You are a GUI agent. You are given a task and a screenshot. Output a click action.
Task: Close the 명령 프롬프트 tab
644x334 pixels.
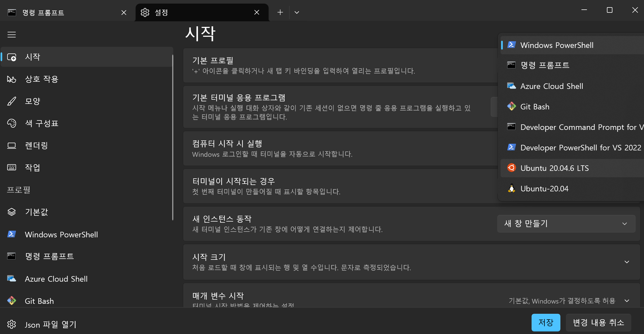click(124, 12)
